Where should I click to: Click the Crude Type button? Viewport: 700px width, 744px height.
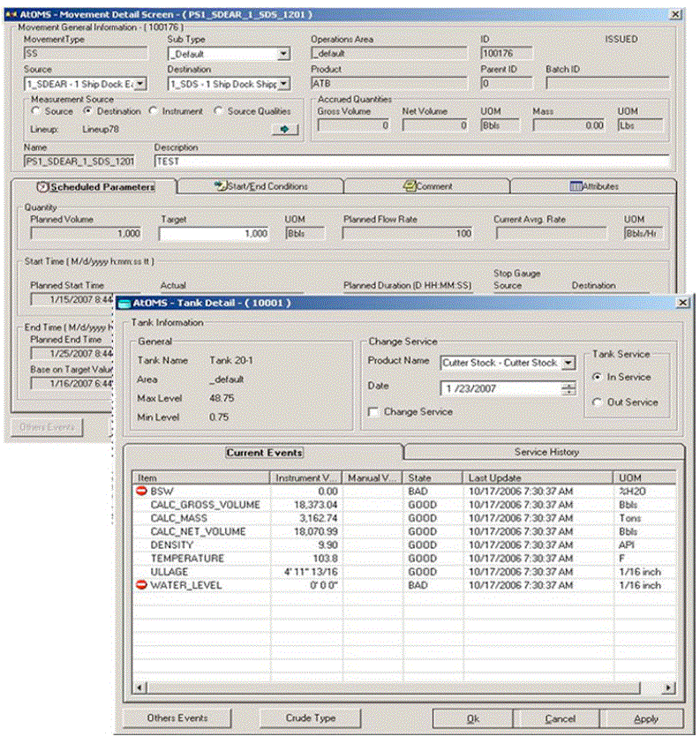[x=311, y=718]
